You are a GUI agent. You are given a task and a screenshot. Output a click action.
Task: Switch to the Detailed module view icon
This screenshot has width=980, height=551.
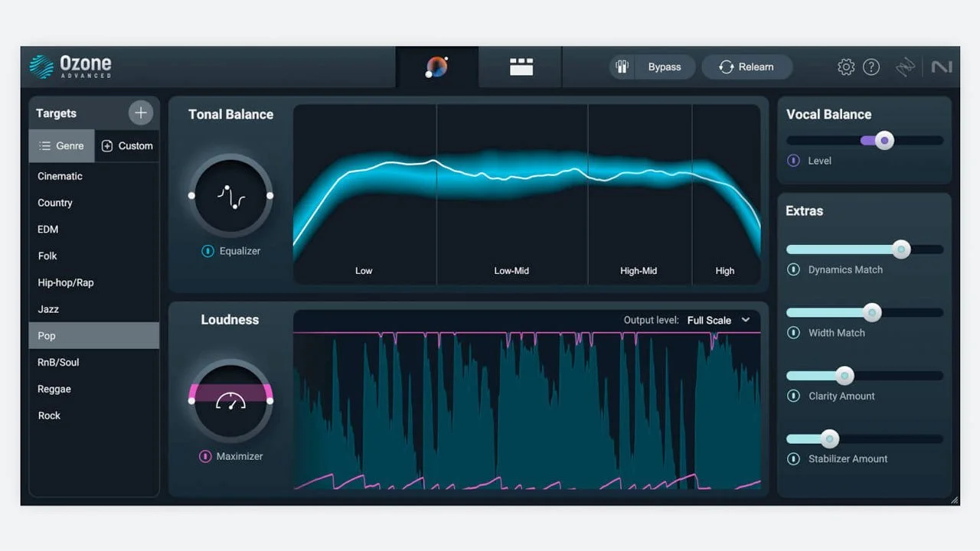(521, 67)
